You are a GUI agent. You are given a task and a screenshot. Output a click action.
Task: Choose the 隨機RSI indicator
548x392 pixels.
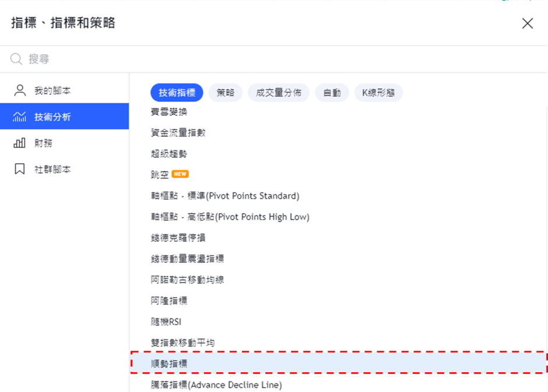click(x=166, y=322)
